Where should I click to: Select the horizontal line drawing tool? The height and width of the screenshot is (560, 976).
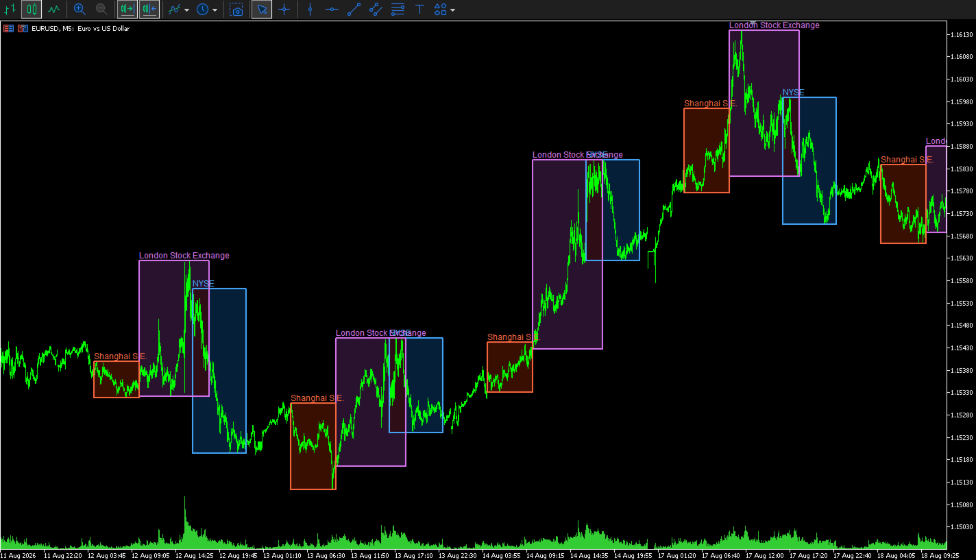[332, 10]
